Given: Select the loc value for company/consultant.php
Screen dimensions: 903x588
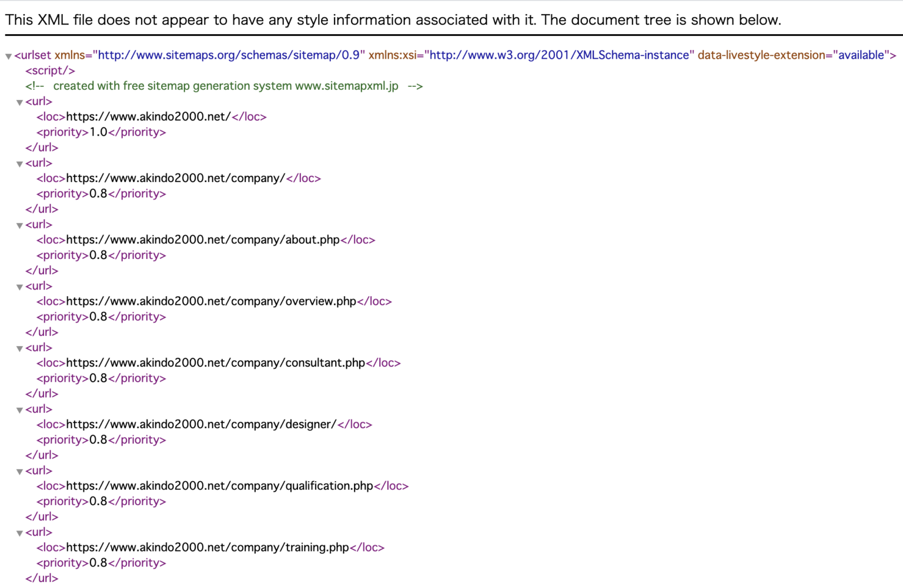Looking at the screenshot, I should [x=216, y=362].
